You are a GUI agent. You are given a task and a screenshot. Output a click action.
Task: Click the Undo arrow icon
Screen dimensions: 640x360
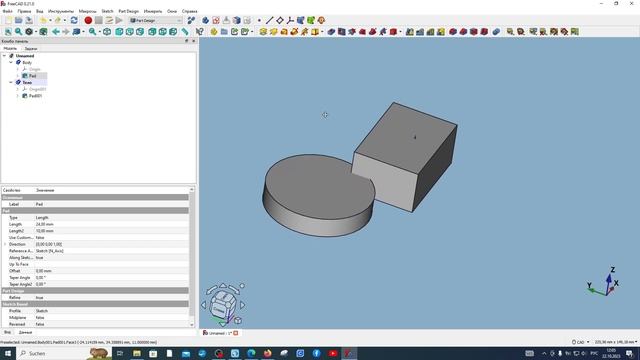point(43,20)
